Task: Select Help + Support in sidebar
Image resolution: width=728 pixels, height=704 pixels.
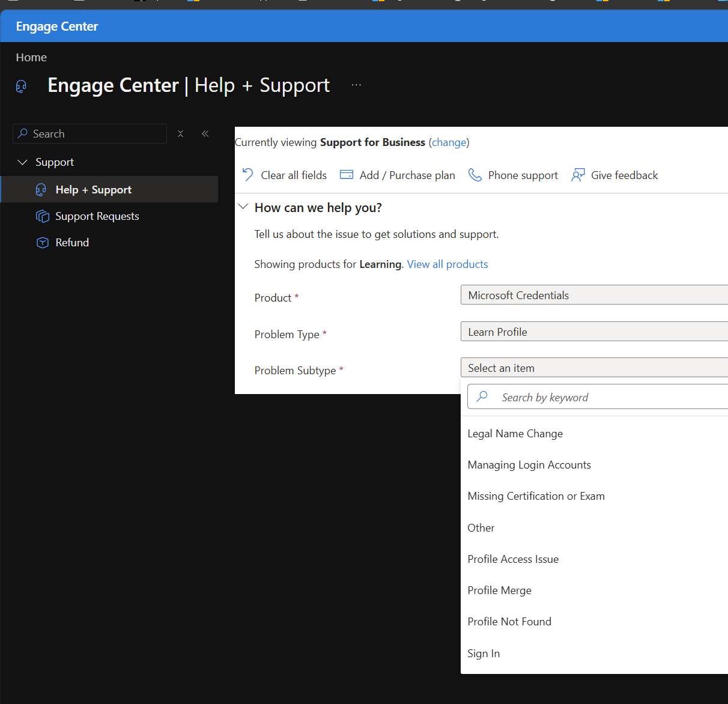Action: click(x=109, y=190)
